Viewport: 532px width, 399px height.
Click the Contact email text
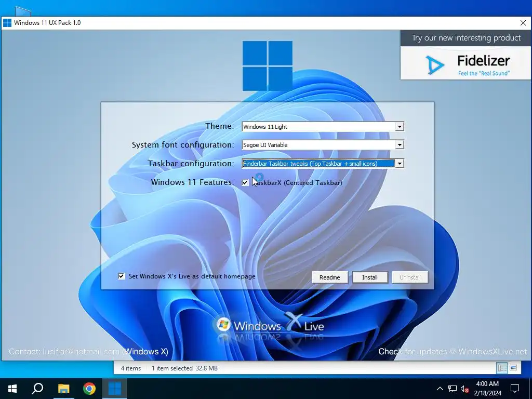(x=88, y=352)
